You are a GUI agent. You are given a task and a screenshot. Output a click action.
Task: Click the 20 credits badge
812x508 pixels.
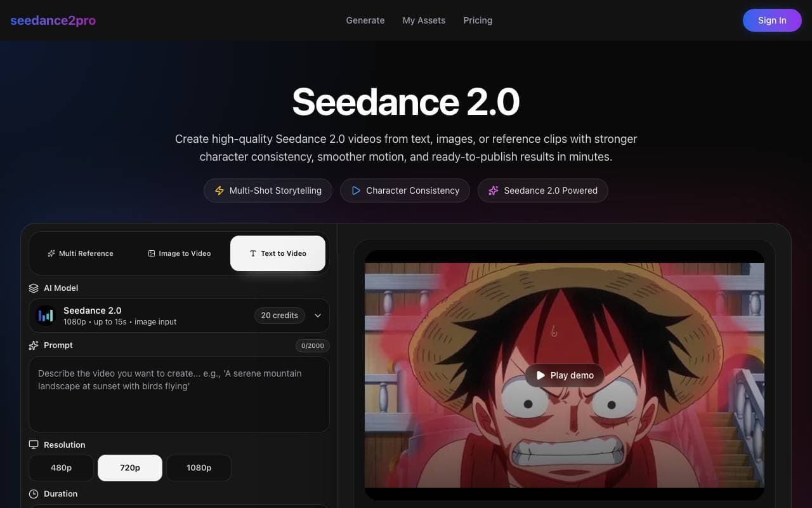[x=280, y=316]
